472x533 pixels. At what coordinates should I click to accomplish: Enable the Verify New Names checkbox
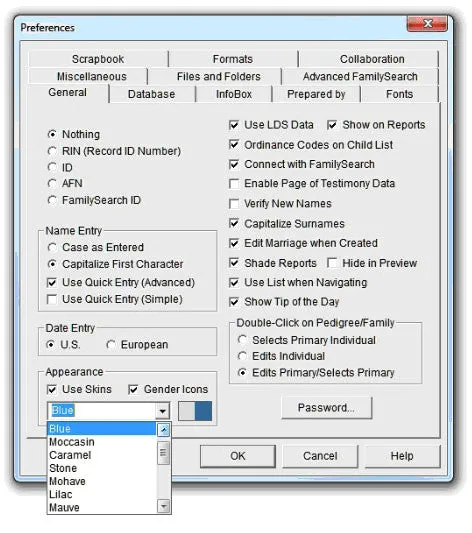click(x=234, y=204)
